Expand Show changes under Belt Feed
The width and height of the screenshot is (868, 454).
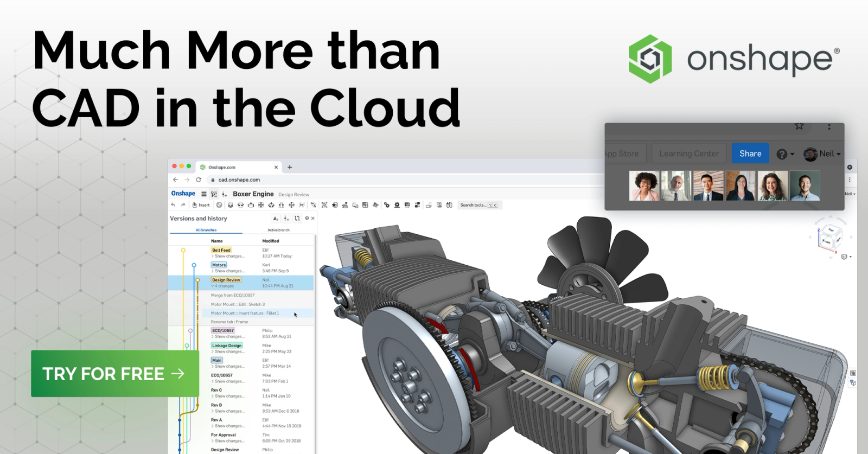[228, 256]
